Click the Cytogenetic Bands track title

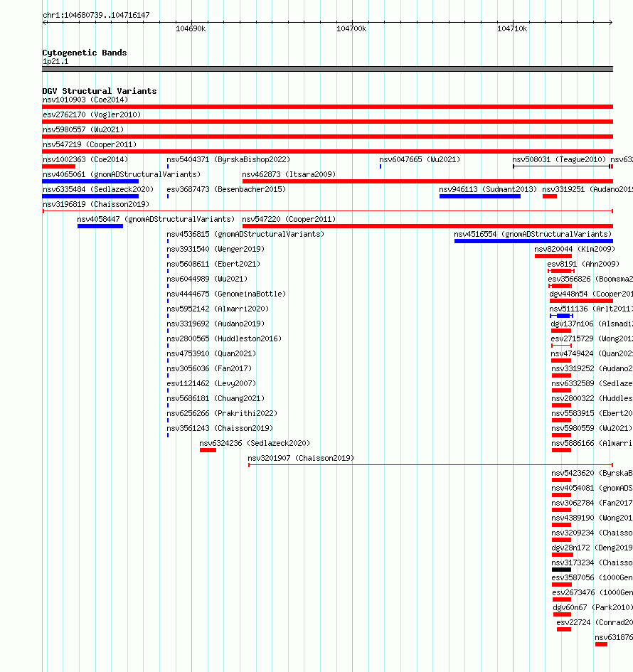pyautogui.click(x=85, y=53)
